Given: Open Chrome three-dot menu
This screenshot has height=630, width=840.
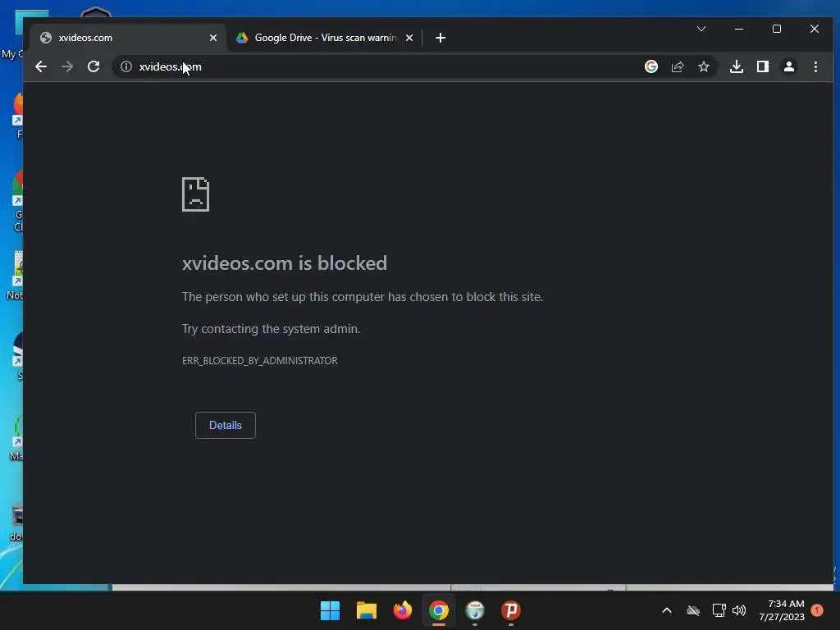Looking at the screenshot, I should (815, 67).
